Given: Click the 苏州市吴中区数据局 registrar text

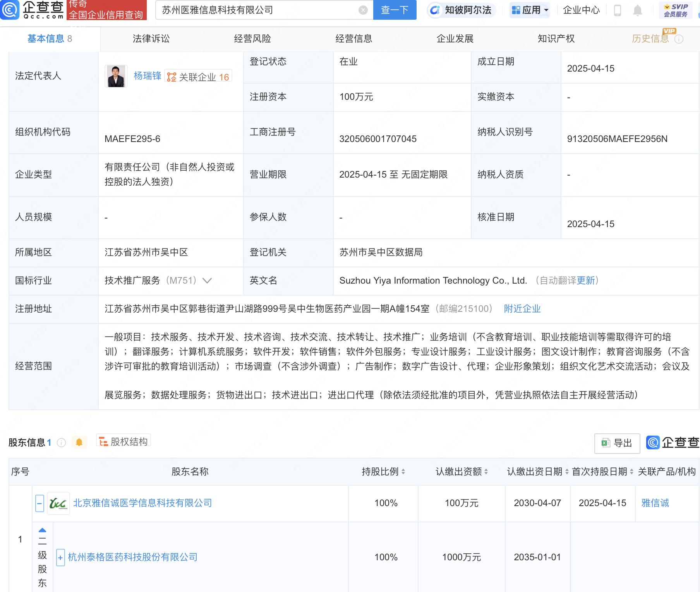Looking at the screenshot, I should 381,252.
